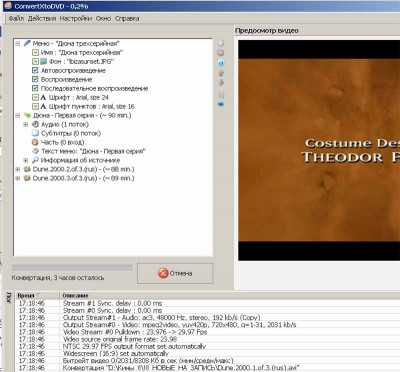Sort log by Время column header
The image size is (400, 372).
coord(37,295)
